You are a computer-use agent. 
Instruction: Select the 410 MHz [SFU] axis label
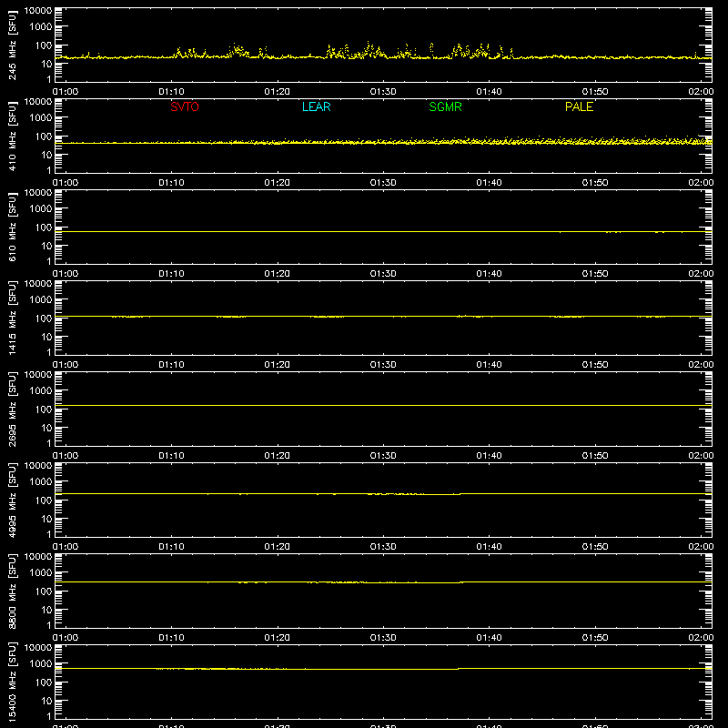click(13, 136)
